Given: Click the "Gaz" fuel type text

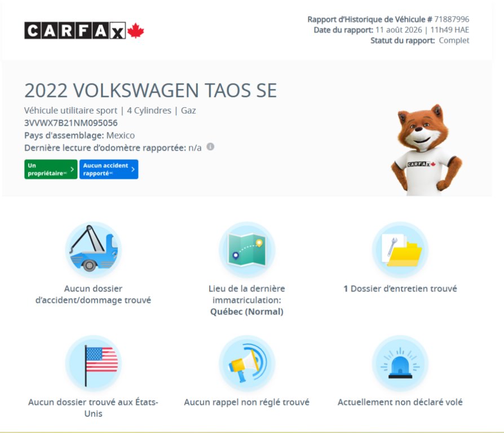Looking at the screenshot, I should click(x=188, y=111).
